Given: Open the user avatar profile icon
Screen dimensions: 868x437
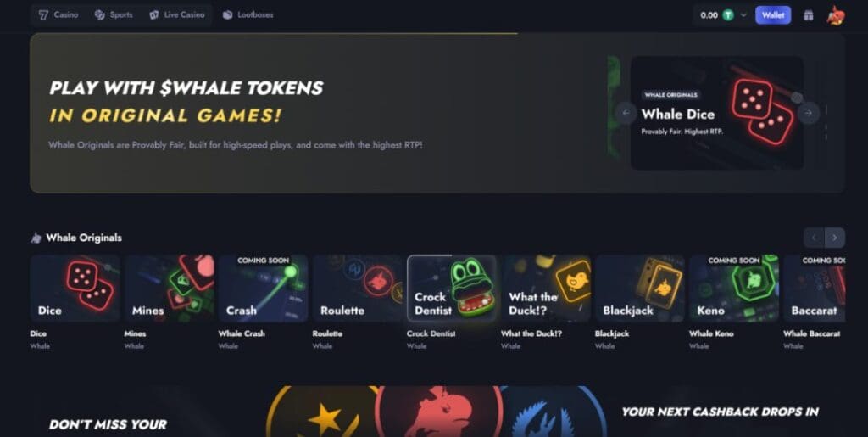Looking at the screenshot, I should [x=835, y=15].
